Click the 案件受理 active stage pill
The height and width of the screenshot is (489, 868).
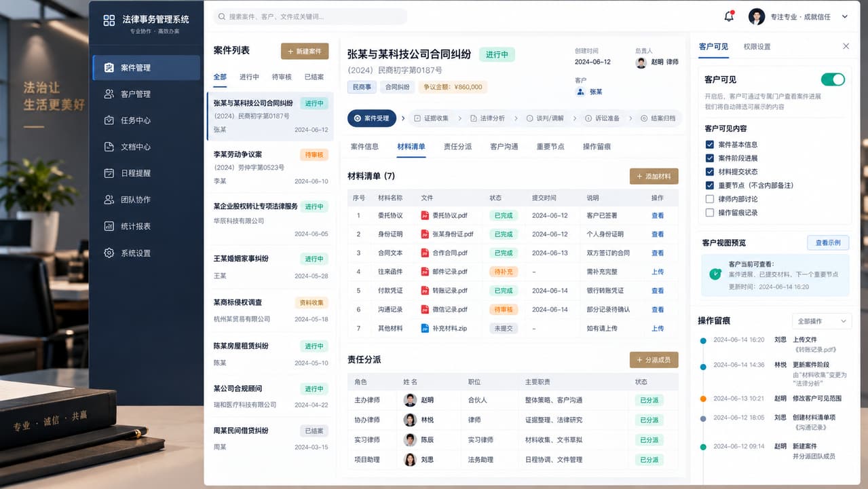coord(372,118)
